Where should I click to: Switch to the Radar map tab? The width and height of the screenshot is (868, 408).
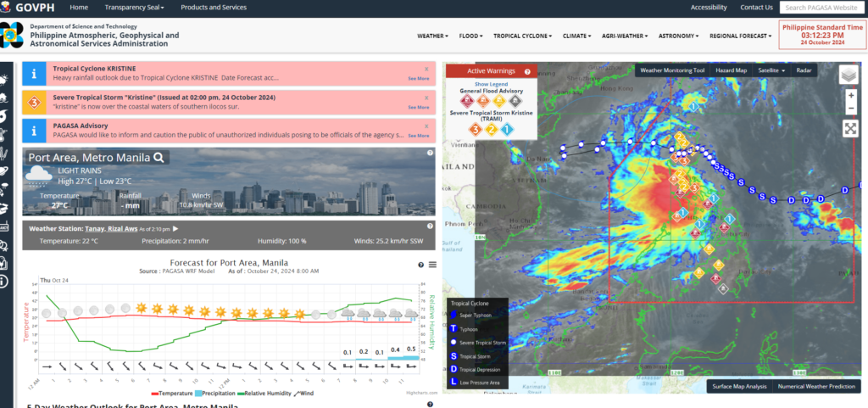(x=804, y=70)
